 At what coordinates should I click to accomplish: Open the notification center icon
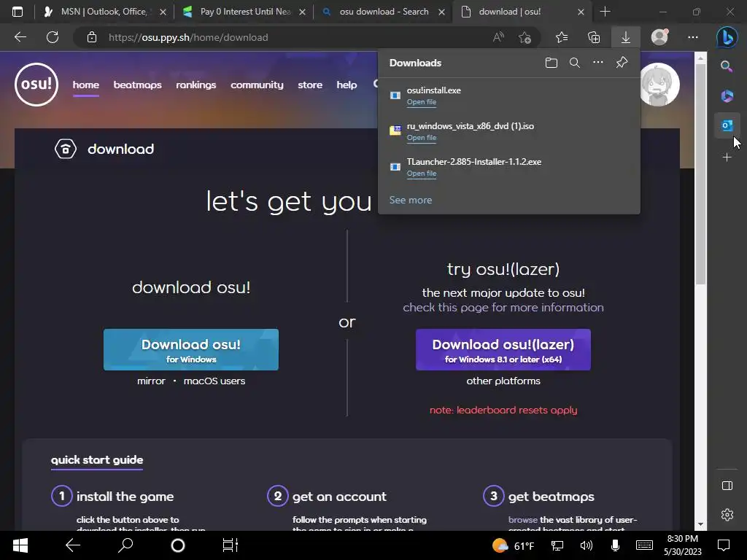click(x=724, y=545)
